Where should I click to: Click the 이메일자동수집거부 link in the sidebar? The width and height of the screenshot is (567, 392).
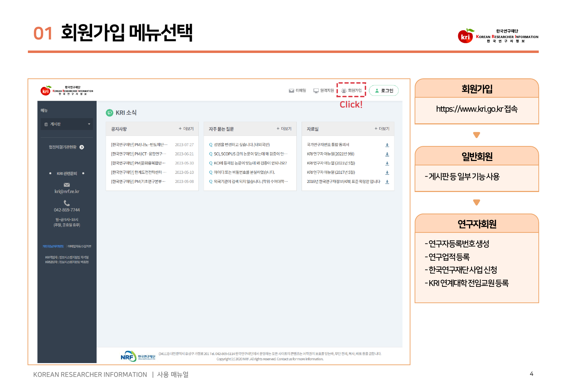point(80,246)
